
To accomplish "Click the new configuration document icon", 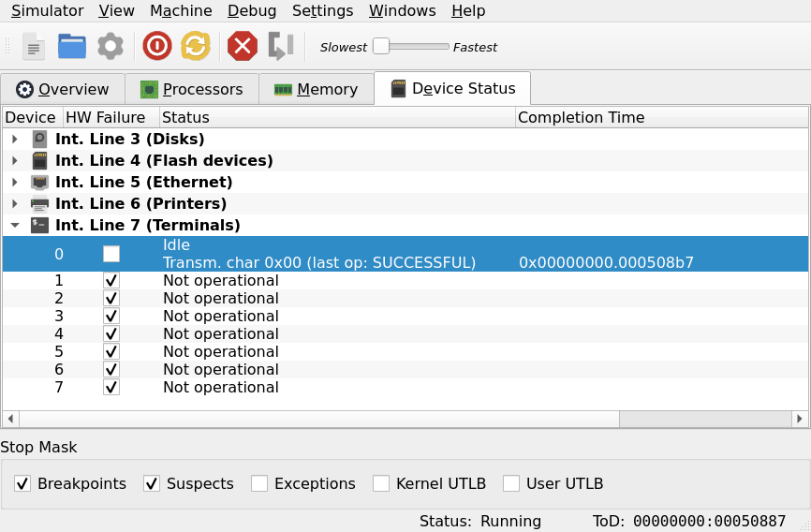I will (x=34, y=47).
